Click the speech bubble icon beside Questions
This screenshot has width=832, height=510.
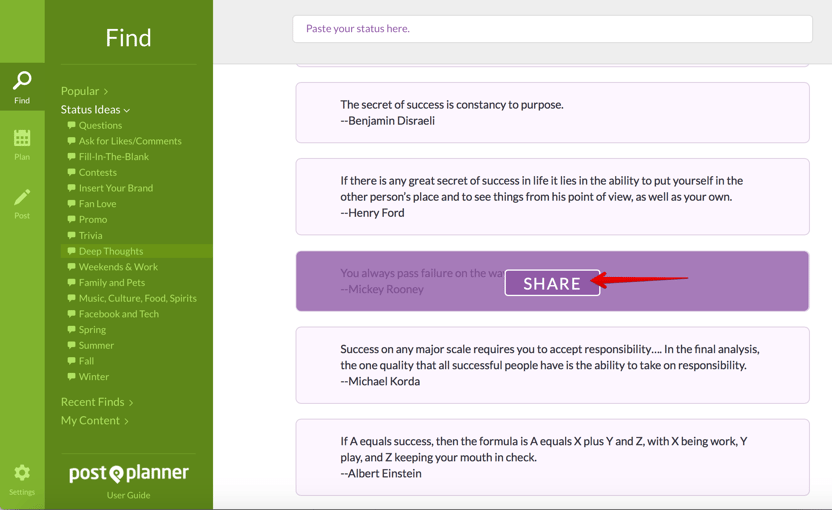click(71, 125)
